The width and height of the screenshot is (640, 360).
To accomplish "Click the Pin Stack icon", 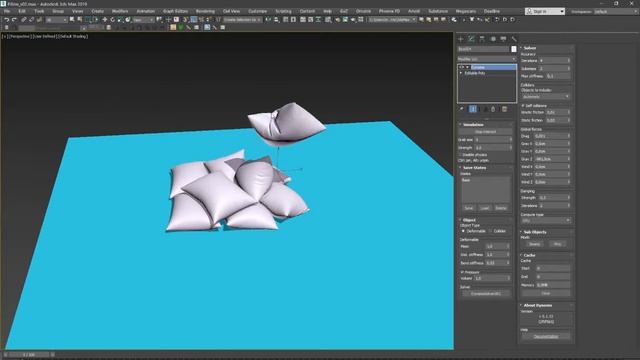I will pyautogui.click(x=462, y=109).
